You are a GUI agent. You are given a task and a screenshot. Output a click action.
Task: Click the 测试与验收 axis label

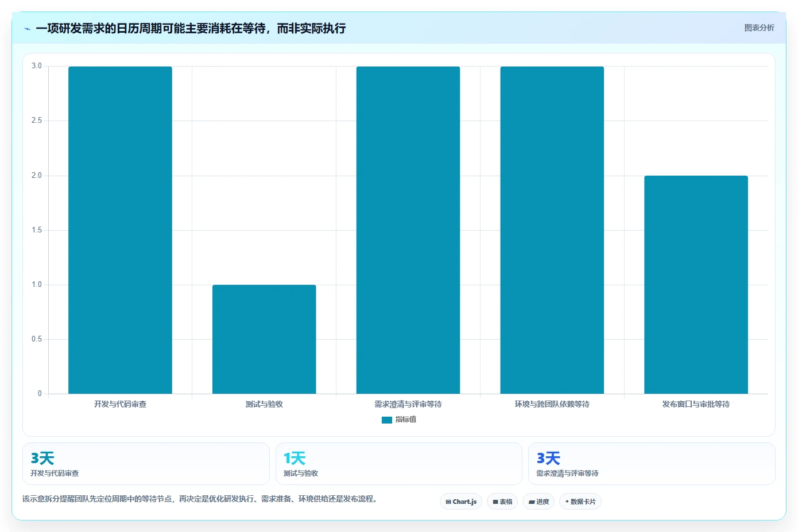(264, 404)
